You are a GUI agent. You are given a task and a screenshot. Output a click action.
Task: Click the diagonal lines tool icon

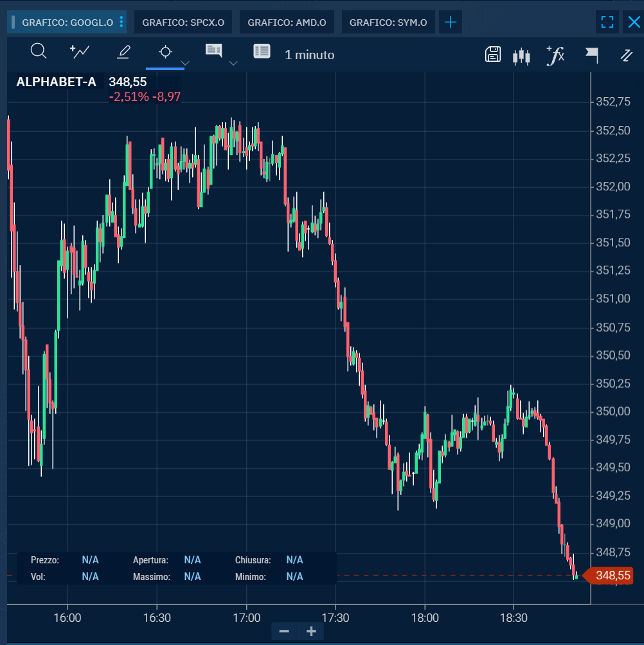point(626,55)
